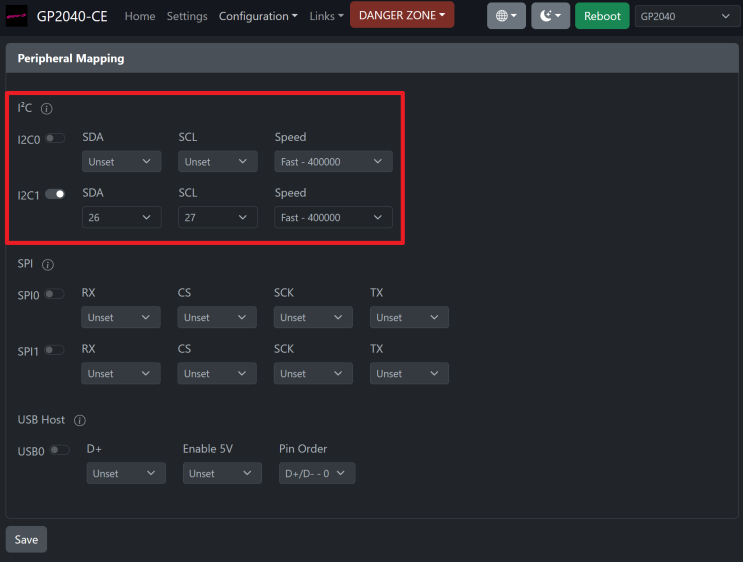Click the GP2040-CE logo icon
The height and width of the screenshot is (562, 743).
point(17,16)
